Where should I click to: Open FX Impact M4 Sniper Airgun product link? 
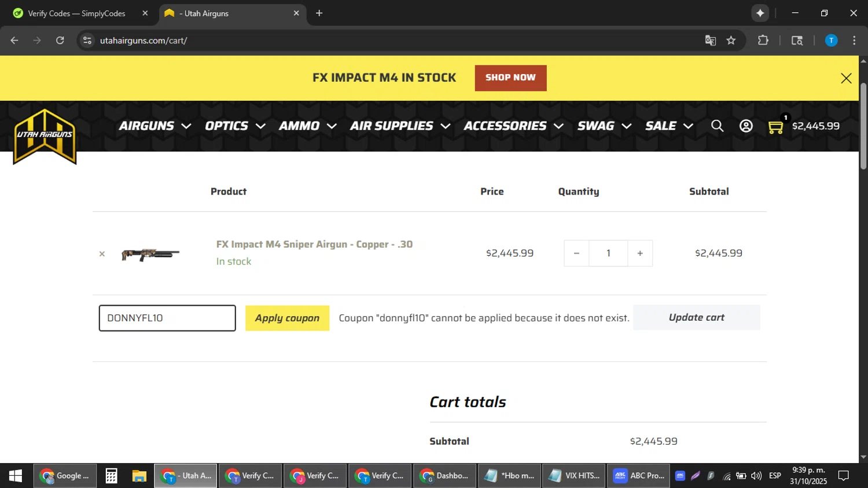pyautogui.click(x=314, y=244)
